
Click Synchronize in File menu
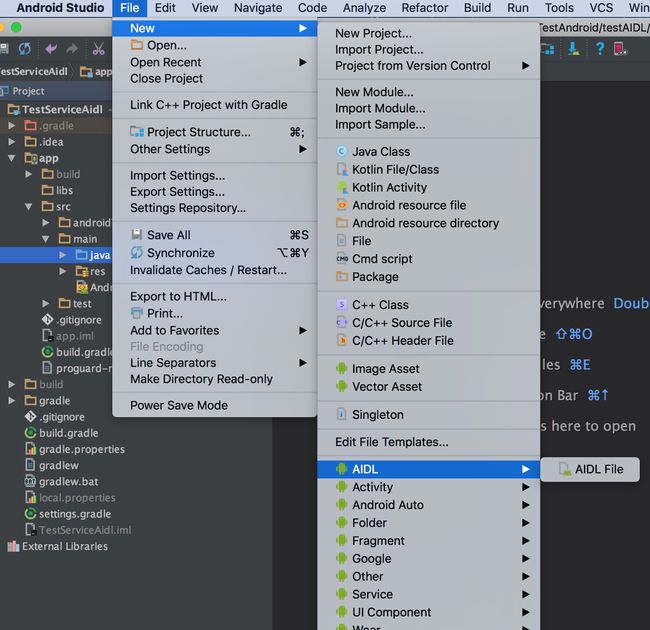(215, 253)
